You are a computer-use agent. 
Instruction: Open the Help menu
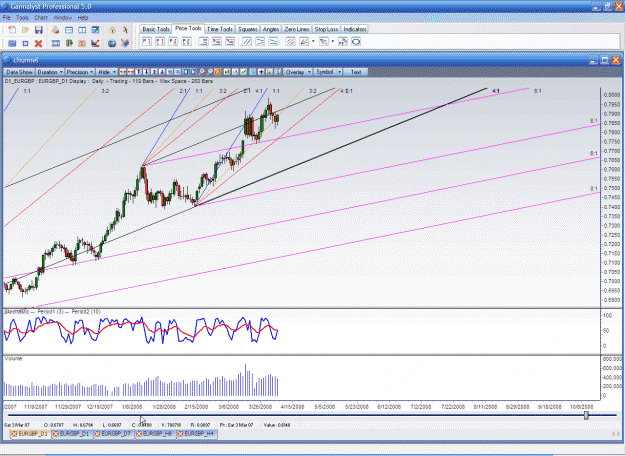(83, 18)
